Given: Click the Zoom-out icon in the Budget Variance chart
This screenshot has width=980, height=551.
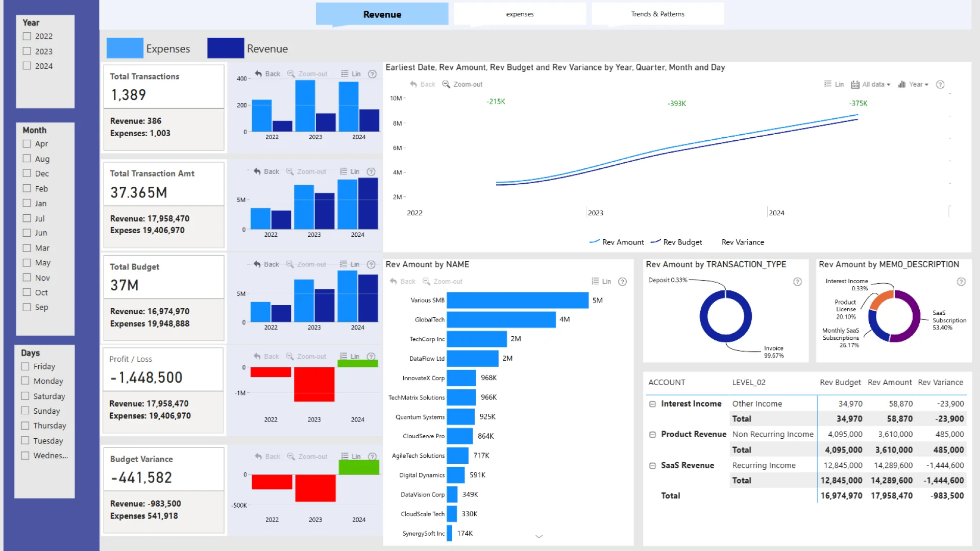Looking at the screenshot, I should (x=291, y=457).
